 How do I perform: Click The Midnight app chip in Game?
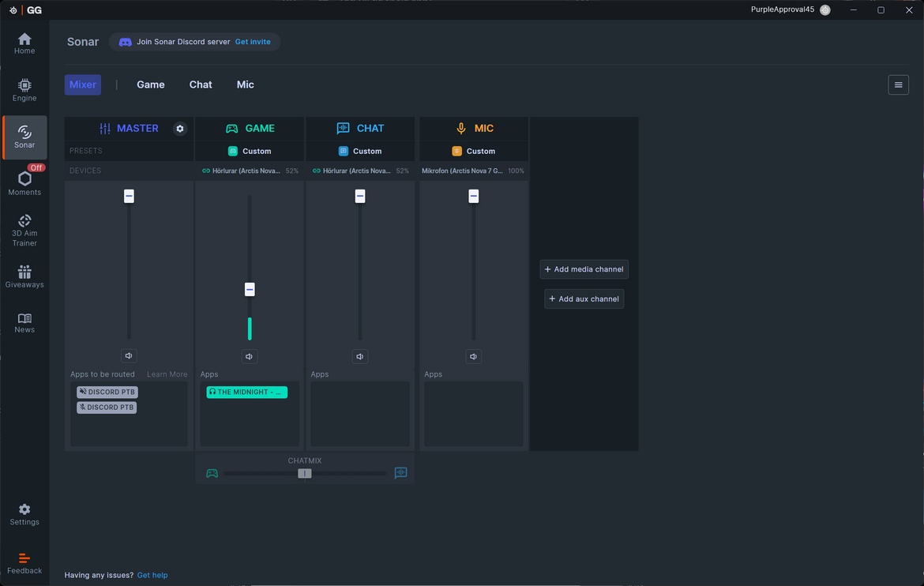pyautogui.click(x=246, y=392)
